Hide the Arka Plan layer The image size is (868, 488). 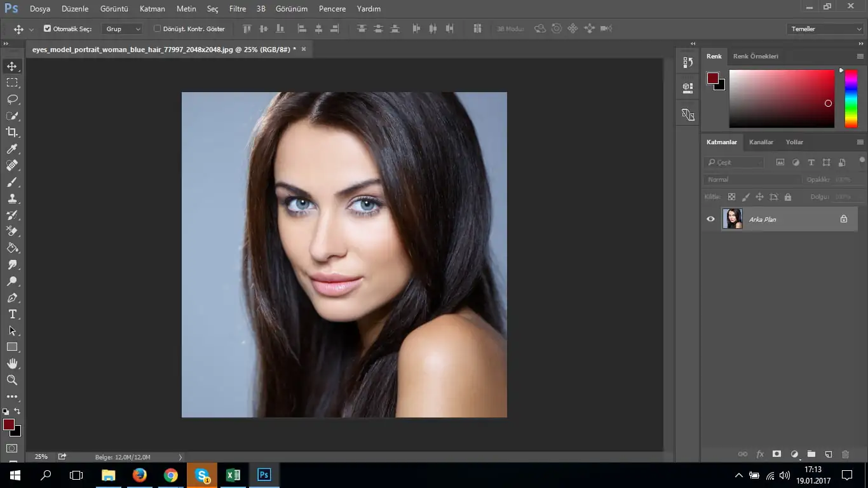coord(710,219)
